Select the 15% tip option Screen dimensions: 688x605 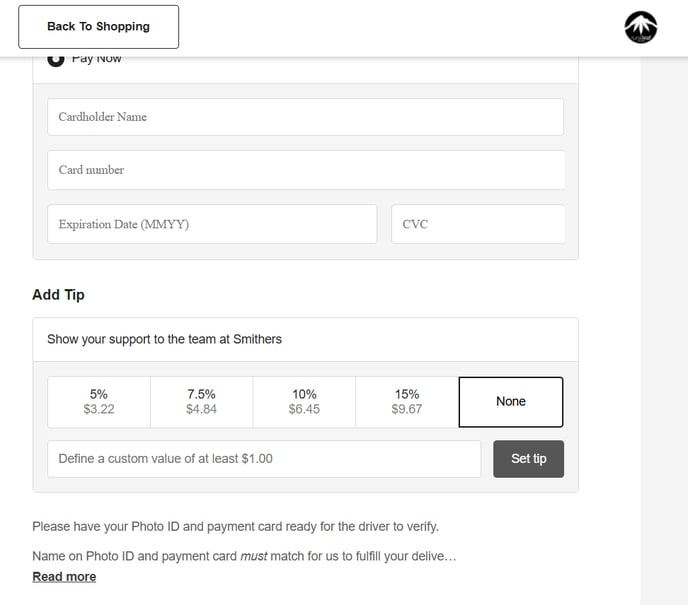(407, 401)
